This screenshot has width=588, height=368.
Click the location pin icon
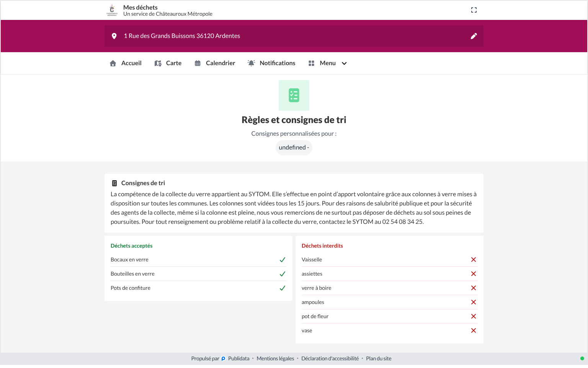click(x=114, y=36)
